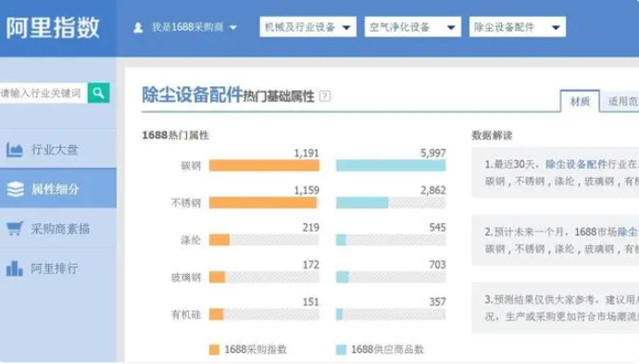Click the blue 碳钢 supply count bar
639x364 pixels.
tap(391, 165)
